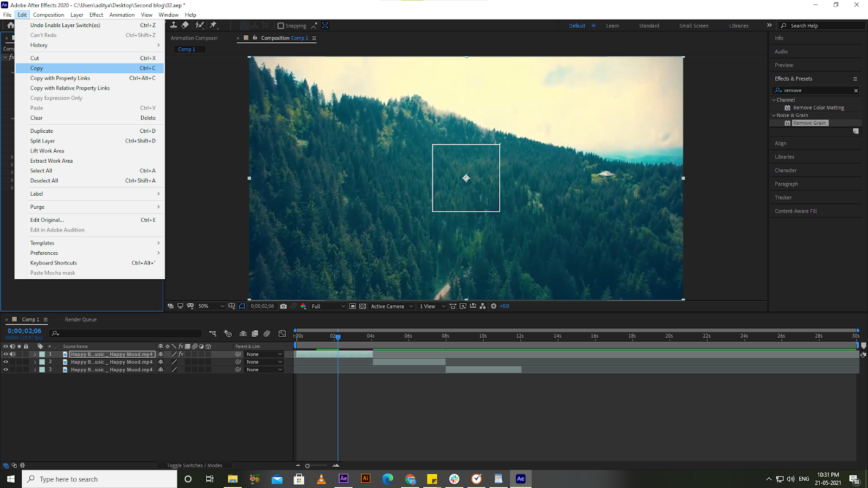Select the Puppet Pin tool
The width and height of the screenshot is (868, 488).
coord(213,25)
